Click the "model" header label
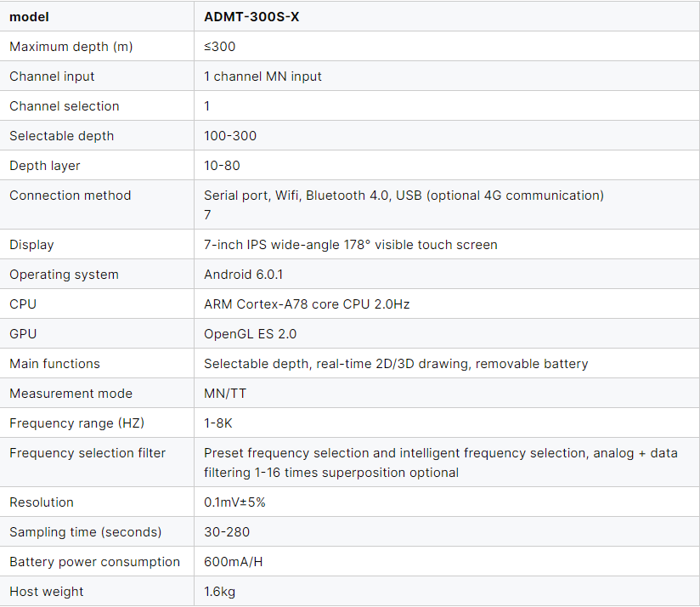Screen dimensions: 700x607 point(29,17)
